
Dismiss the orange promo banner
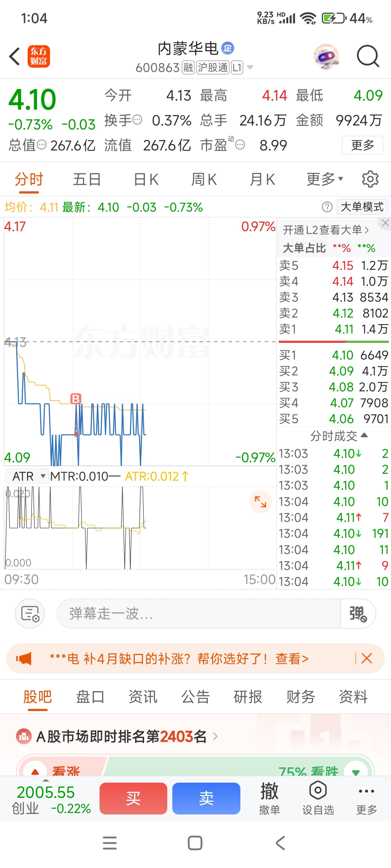point(367,658)
